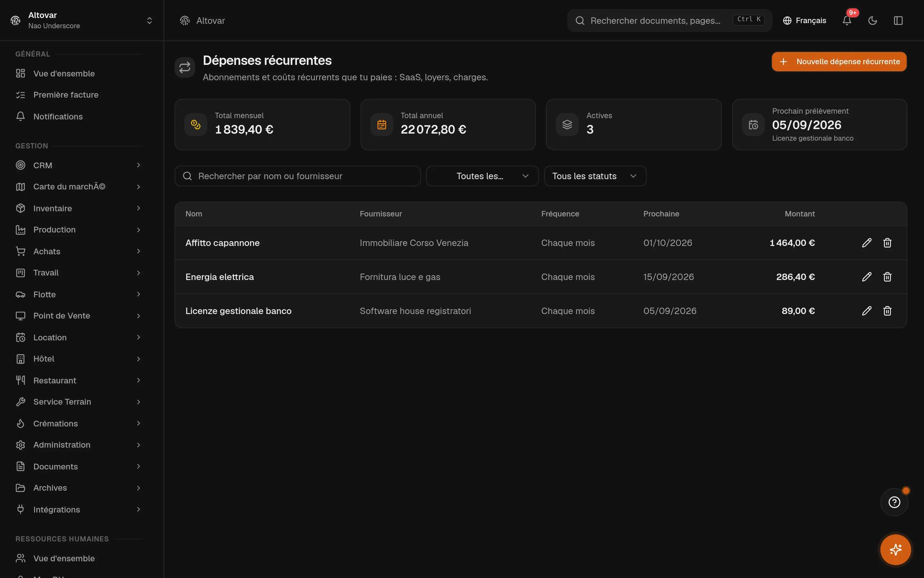
Task: Click the Nom column header
Action: [x=193, y=214]
